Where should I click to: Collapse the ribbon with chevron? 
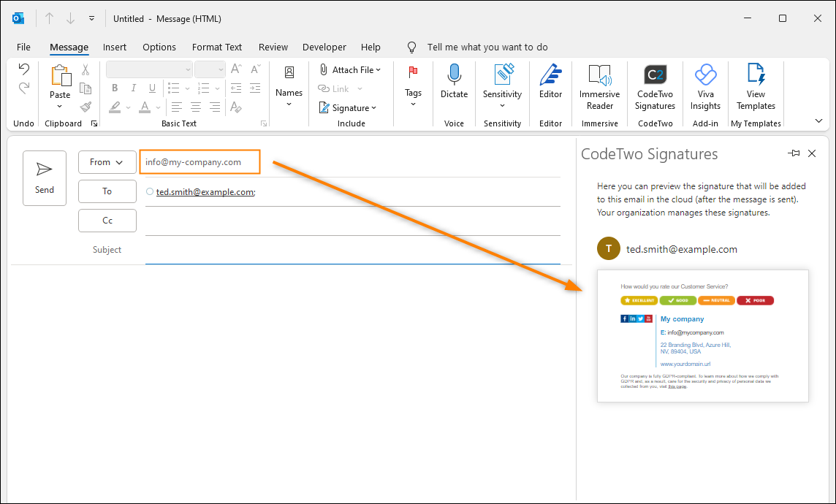click(x=819, y=121)
